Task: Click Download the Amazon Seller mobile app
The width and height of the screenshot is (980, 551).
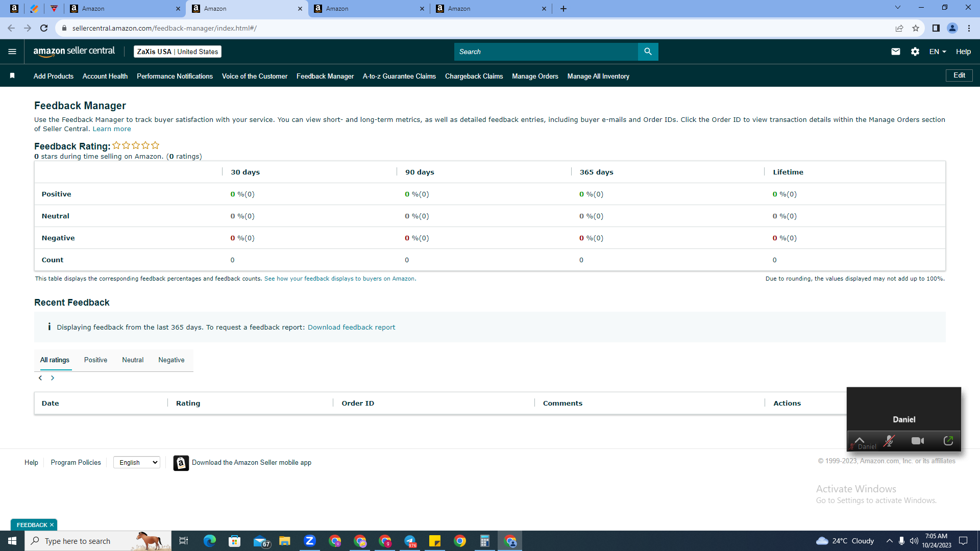Action: point(252,463)
